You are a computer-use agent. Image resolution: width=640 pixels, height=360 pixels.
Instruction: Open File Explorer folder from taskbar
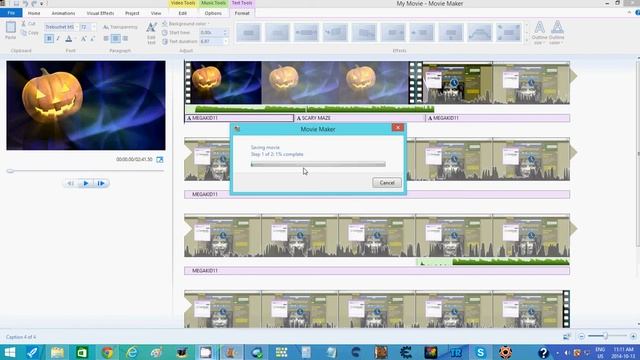point(57,352)
